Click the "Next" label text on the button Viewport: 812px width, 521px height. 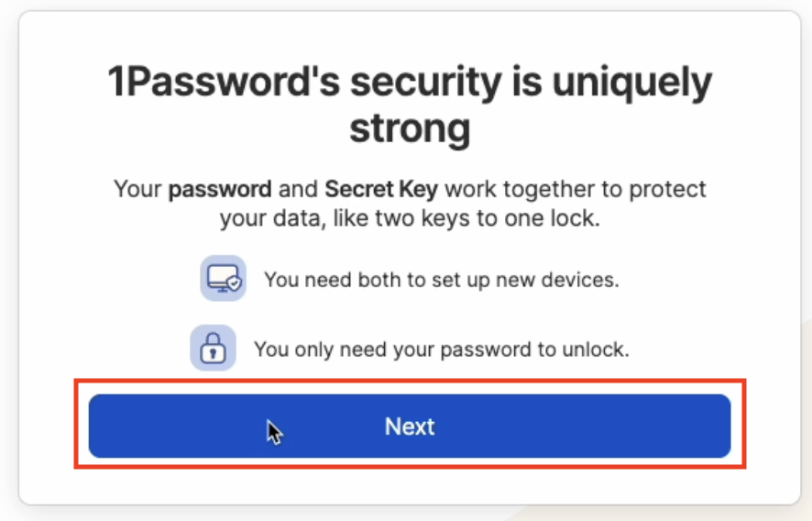tap(409, 427)
